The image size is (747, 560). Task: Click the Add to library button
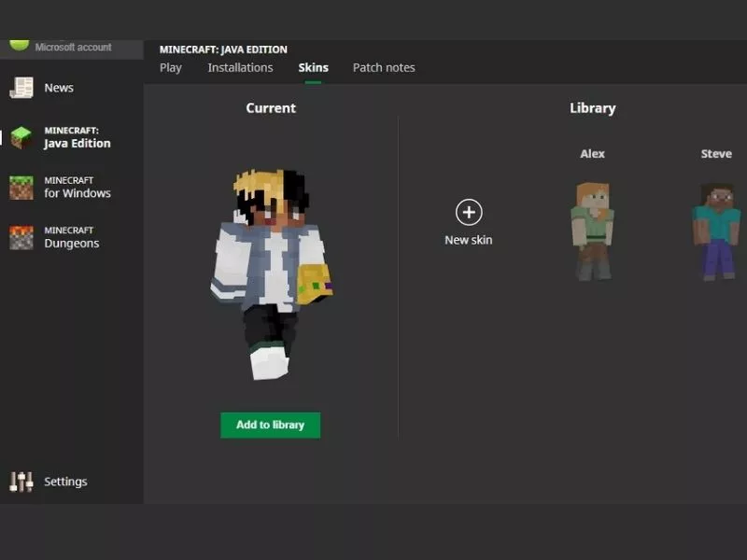270,425
